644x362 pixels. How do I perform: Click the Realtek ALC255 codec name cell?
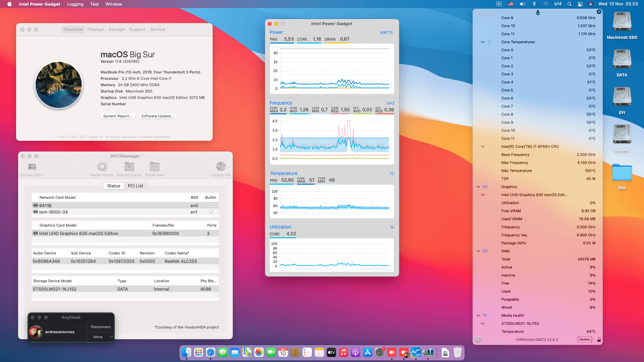coord(181,261)
